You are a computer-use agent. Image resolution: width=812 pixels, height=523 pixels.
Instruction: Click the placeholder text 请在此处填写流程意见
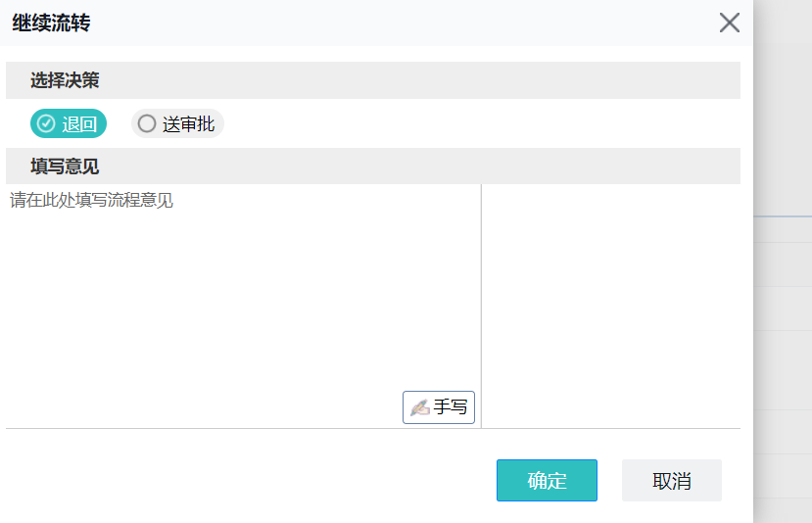[92, 201]
